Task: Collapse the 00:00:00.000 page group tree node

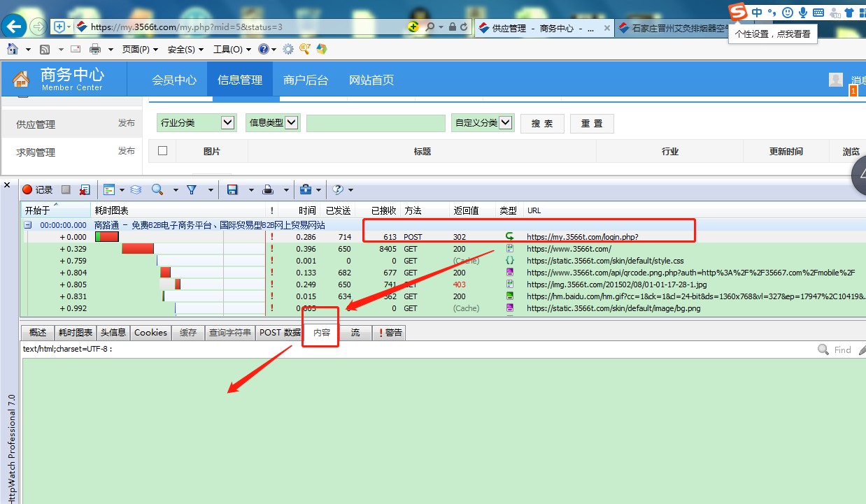Action: (x=28, y=225)
